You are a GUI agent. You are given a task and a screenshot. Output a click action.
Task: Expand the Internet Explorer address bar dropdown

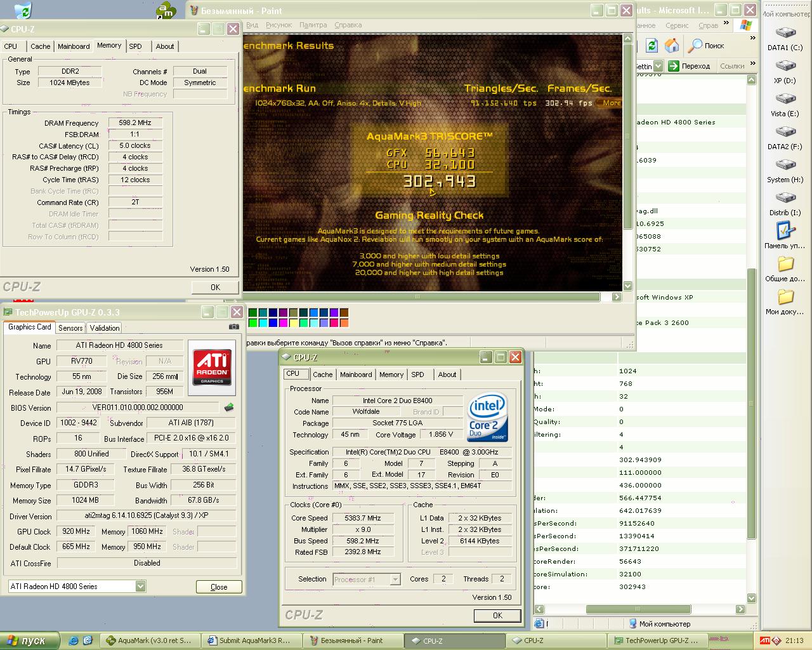point(658,65)
